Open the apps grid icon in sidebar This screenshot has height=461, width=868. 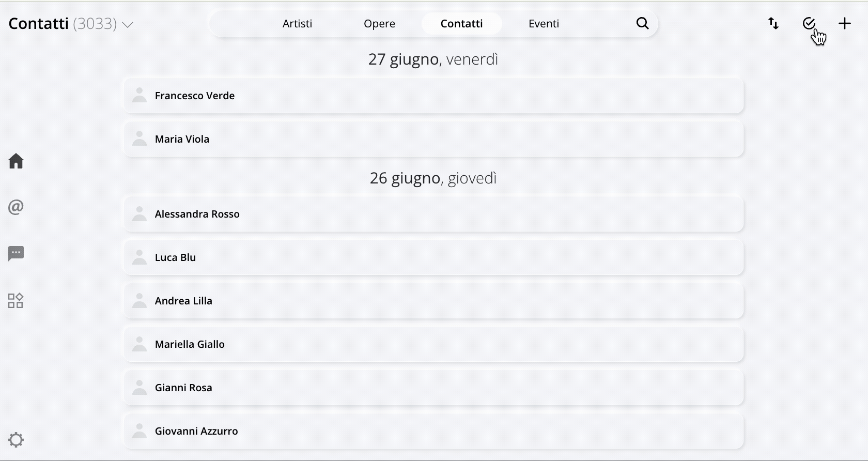[x=16, y=300]
